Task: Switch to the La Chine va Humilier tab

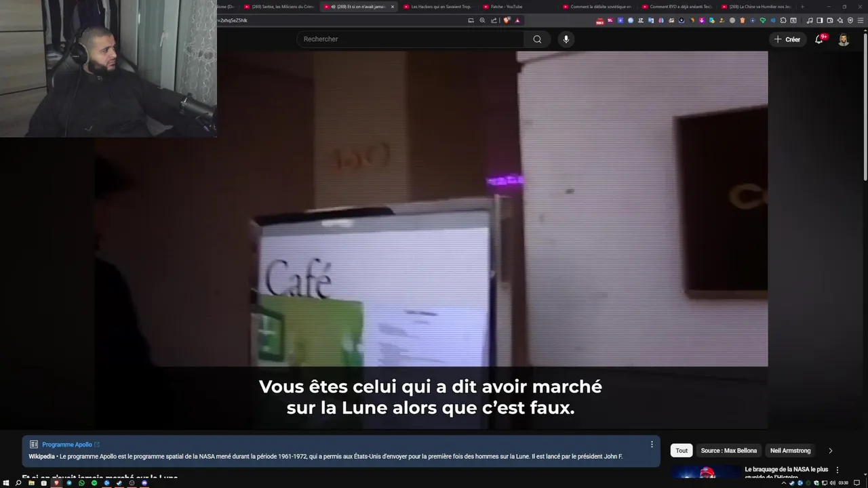Action: point(756,7)
